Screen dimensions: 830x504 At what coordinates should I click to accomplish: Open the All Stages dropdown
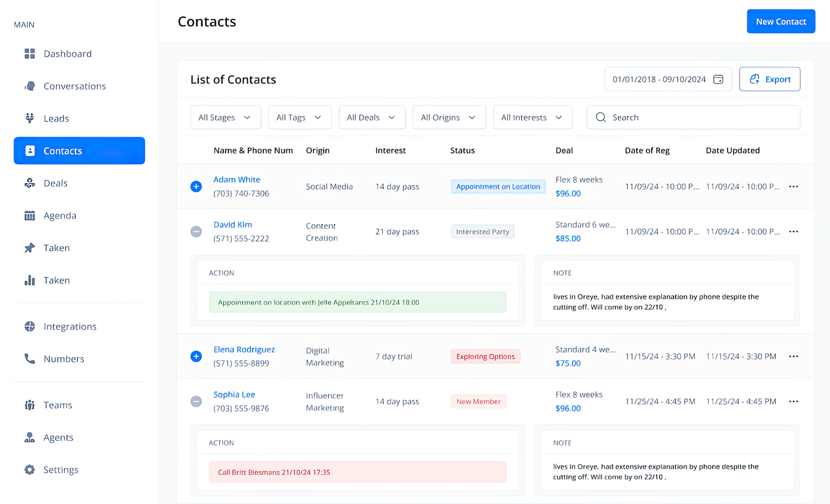[225, 117]
